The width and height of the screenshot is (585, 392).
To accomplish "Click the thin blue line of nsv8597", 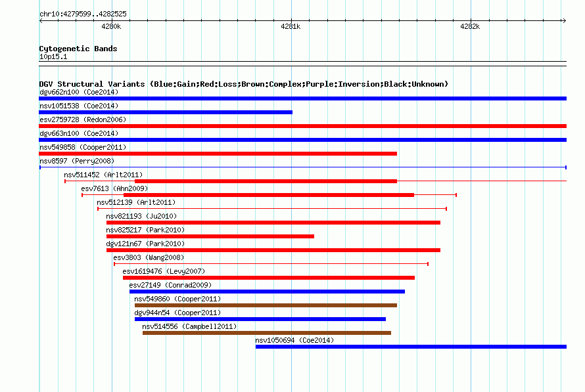I will click(302, 167).
